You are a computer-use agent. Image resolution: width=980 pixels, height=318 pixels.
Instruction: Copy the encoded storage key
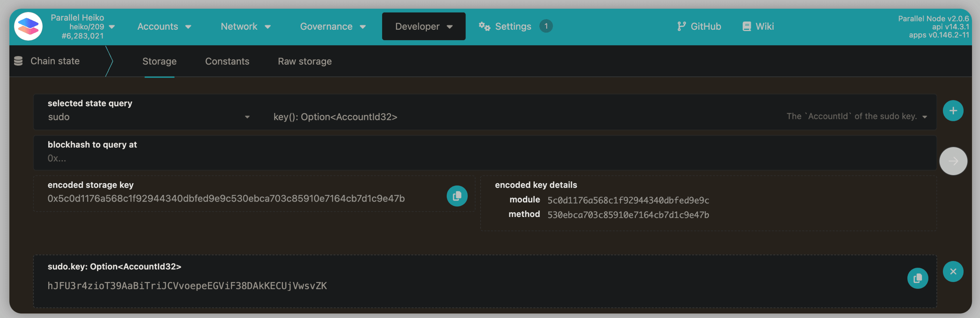(456, 196)
